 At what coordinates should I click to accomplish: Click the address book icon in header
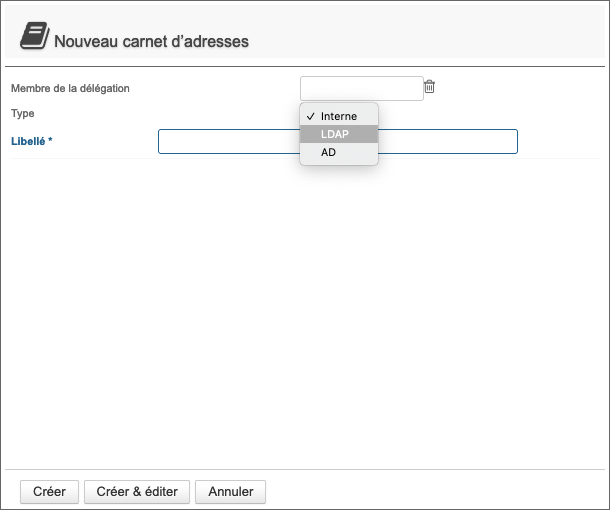tap(32, 38)
